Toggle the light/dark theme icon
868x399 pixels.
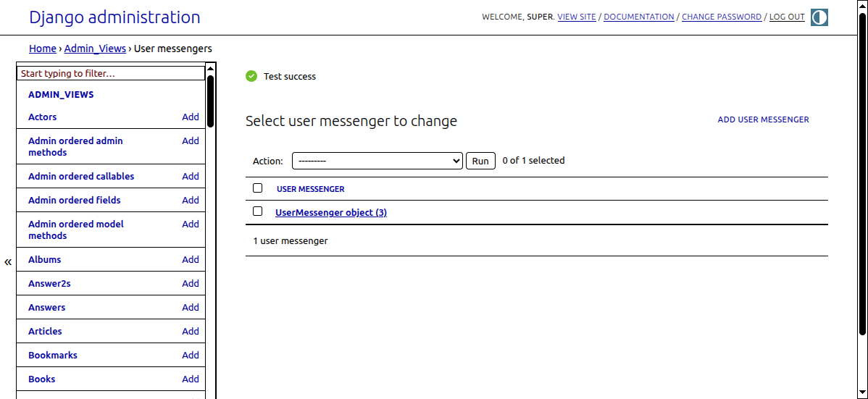click(x=819, y=17)
